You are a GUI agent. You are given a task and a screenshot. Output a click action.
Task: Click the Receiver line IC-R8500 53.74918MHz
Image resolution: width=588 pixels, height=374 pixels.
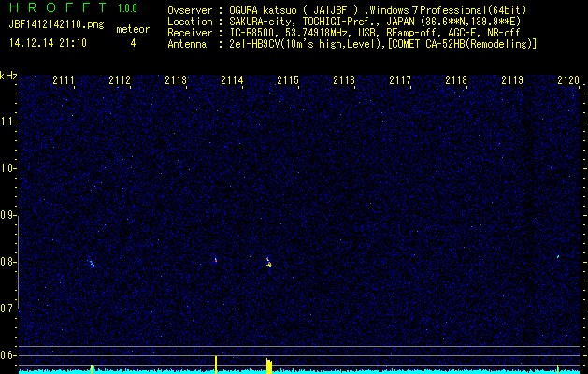[x=343, y=33]
